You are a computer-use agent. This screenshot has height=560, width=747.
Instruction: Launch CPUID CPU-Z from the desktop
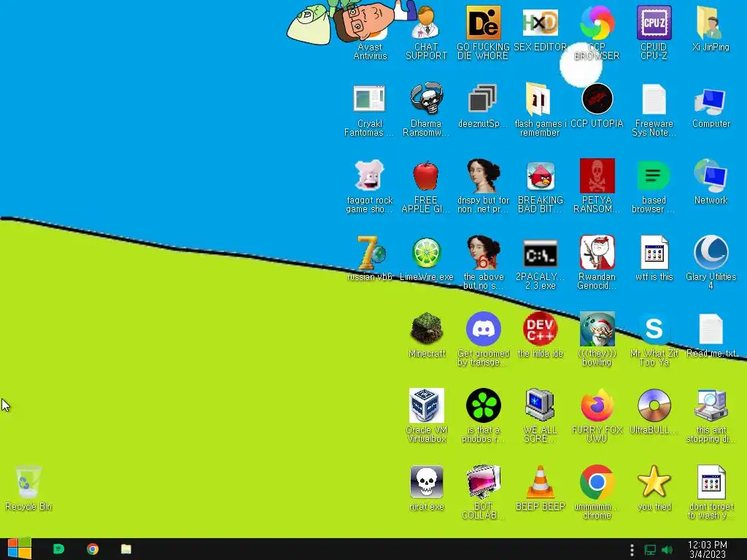(x=654, y=34)
